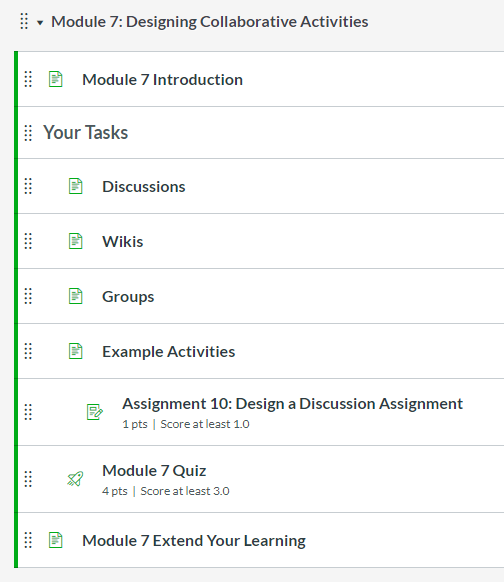Click page icon beside Example Activities
The image size is (504, 582).
[76, 351]
